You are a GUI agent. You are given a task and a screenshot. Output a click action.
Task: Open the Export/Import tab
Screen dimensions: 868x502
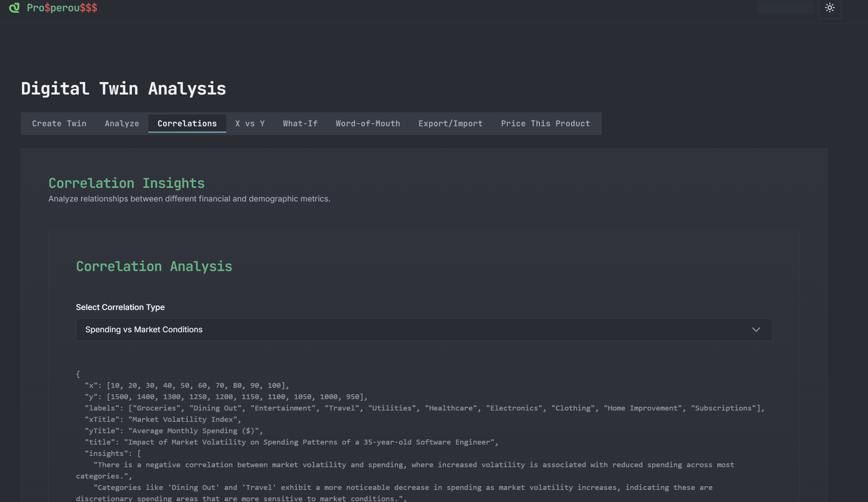click(450, 124)
